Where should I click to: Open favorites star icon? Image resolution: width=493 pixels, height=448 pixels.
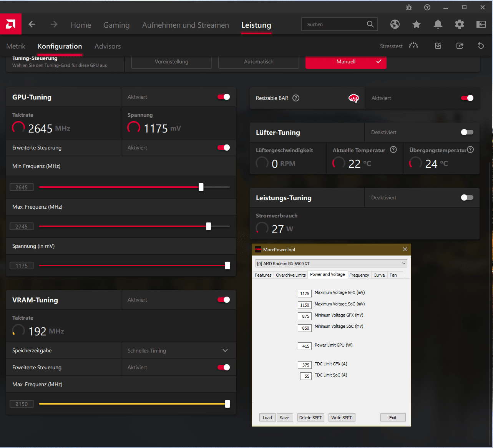(x=417, y=24)
